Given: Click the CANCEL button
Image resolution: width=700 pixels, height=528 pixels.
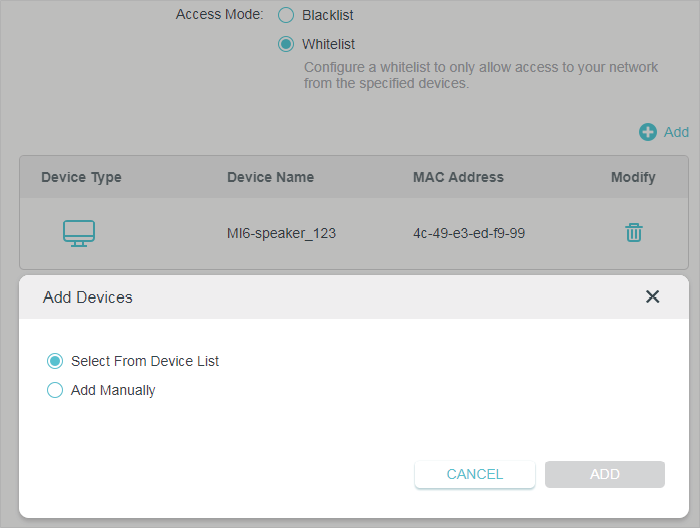Looking at the screenshot, I should click(475, 474).
